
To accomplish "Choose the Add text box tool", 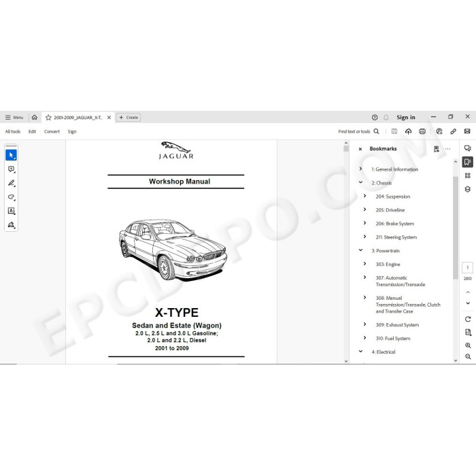I will 12,211.
